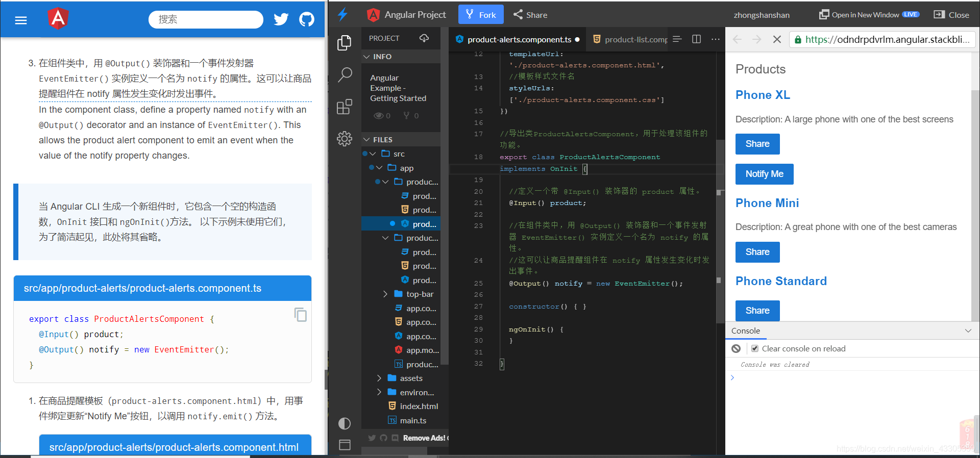Open the Search panel in StackBlitz sidebar
The image size is (980, 458).
[345, 75]
